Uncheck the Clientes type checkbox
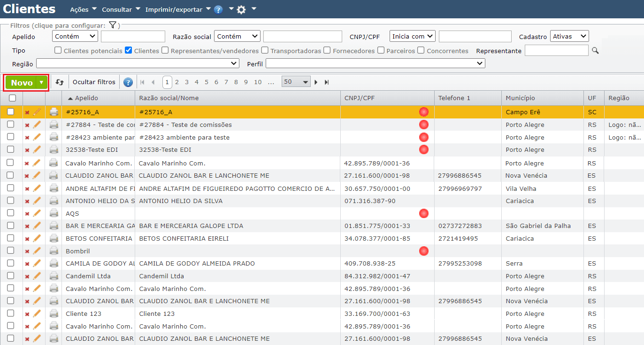 click(128, 50)
